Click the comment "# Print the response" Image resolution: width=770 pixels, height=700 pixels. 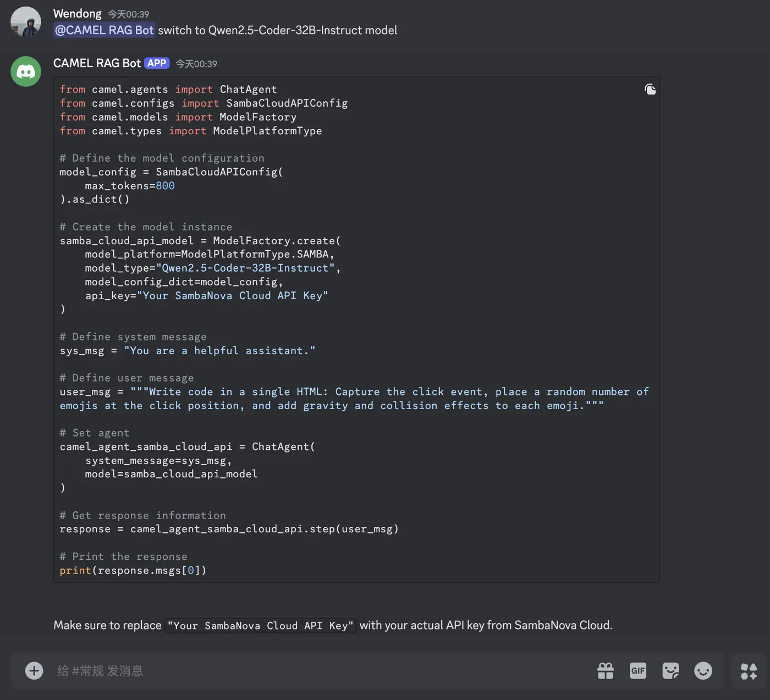tap(123, 556)
